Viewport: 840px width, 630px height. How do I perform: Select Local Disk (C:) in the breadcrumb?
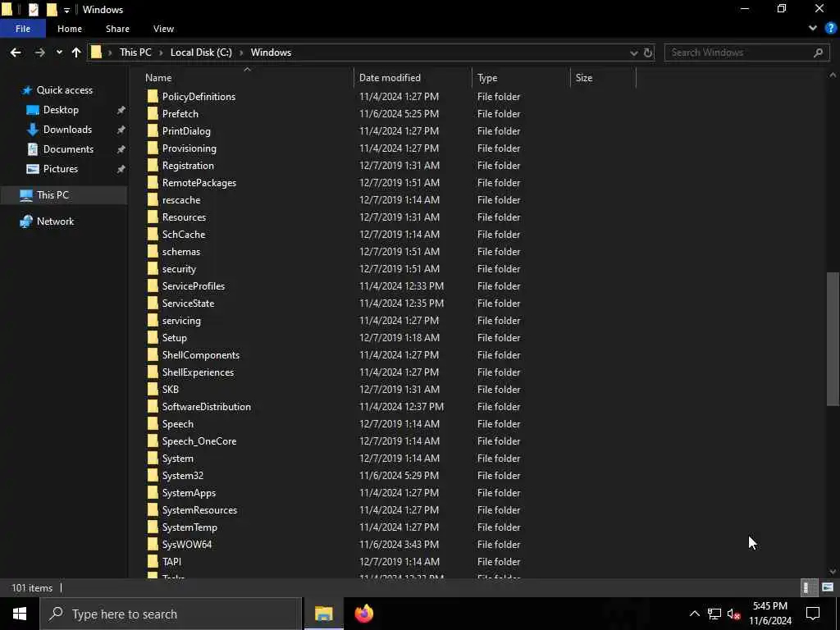coord(201,52)
